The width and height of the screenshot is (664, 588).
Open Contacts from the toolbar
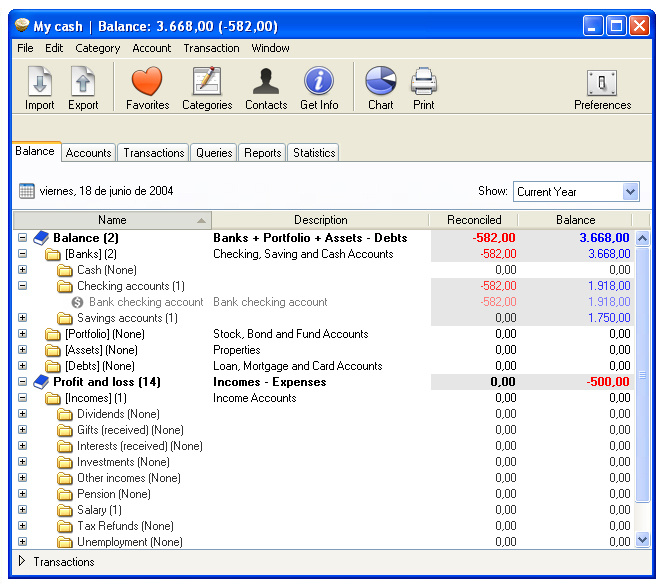(266, 87)
